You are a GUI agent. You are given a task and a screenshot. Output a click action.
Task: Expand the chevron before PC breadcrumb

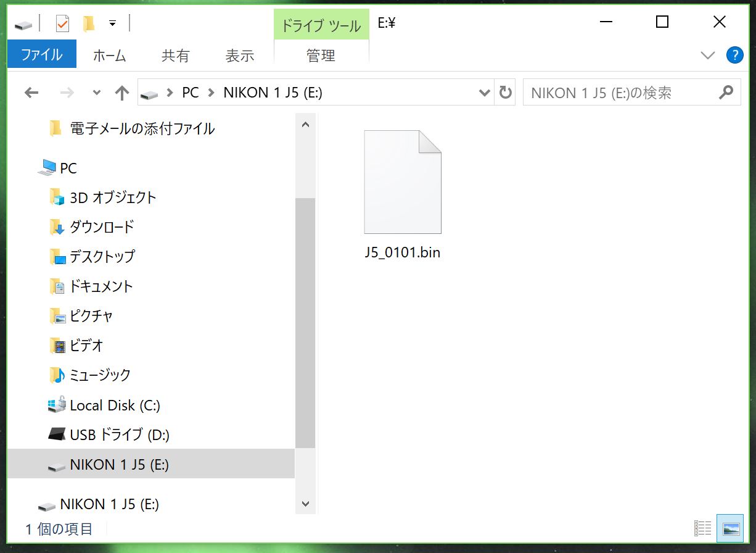coord(170,93)
